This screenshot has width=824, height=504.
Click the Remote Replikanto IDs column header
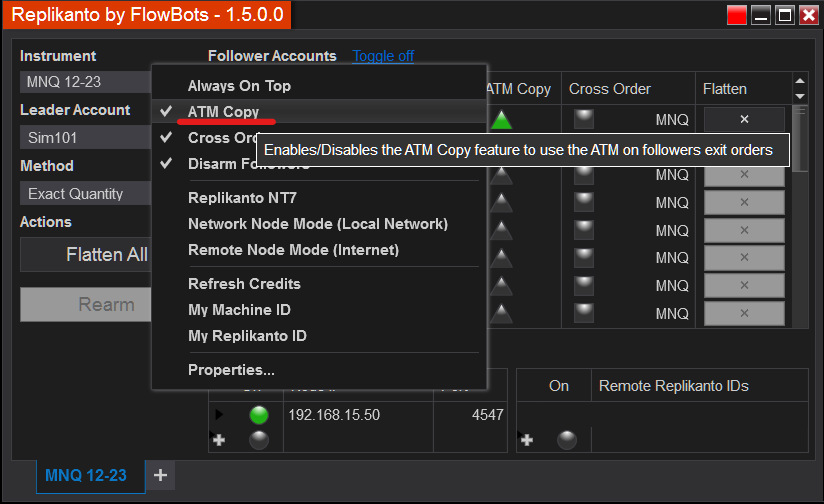[699, 386]
